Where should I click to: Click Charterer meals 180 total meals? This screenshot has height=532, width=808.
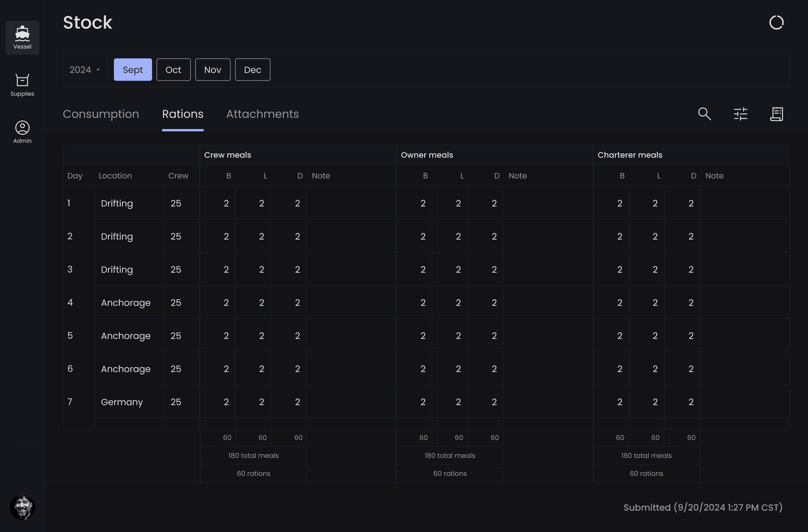pyautogui.click(x=646, y=456)
